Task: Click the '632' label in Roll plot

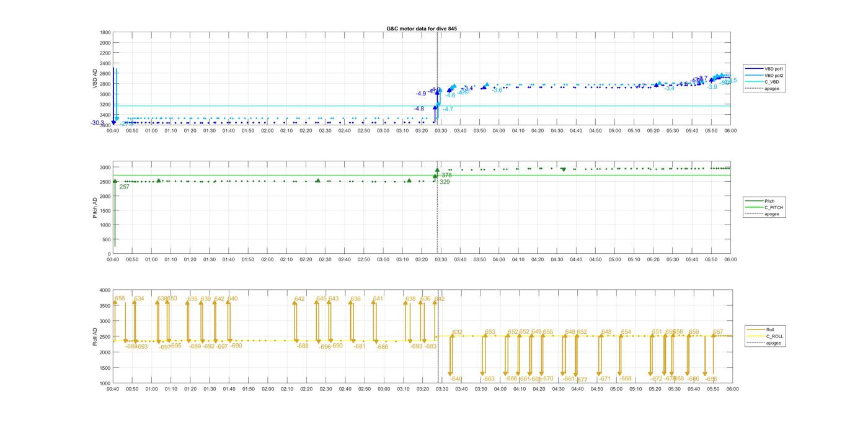Action: pyautogui.click(x=458, y=333)
